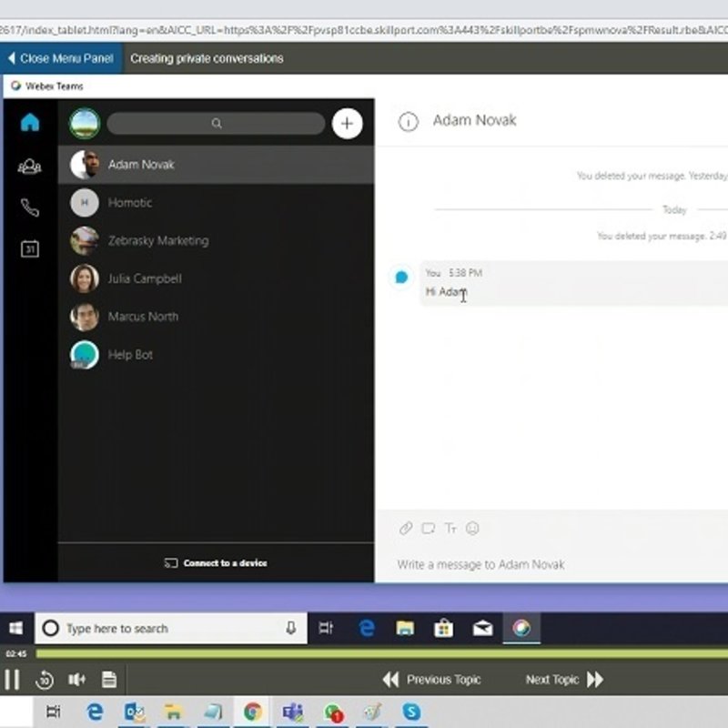Open the Meetings calendar icon
The image size is (728, 728).
pos(30,248)
